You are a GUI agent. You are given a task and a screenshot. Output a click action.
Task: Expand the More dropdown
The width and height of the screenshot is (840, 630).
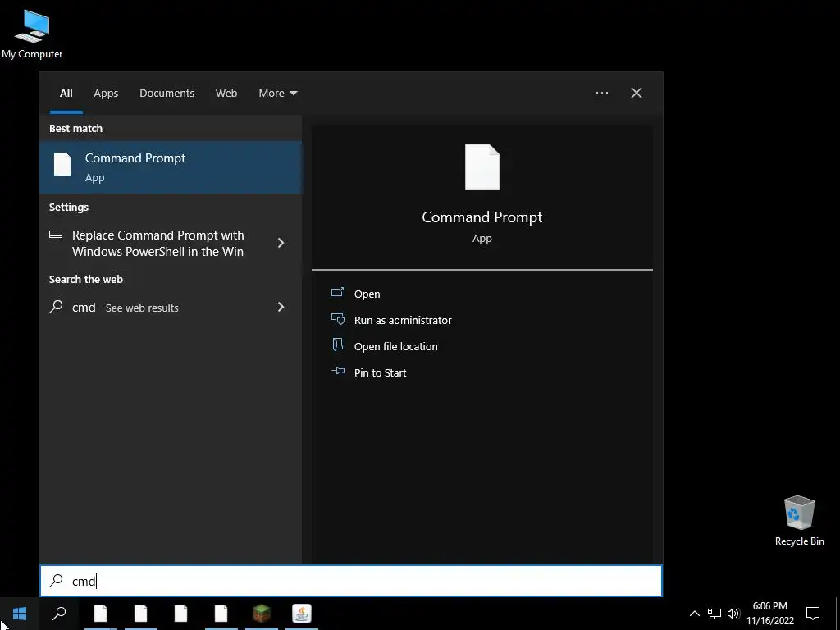point(277,94)
